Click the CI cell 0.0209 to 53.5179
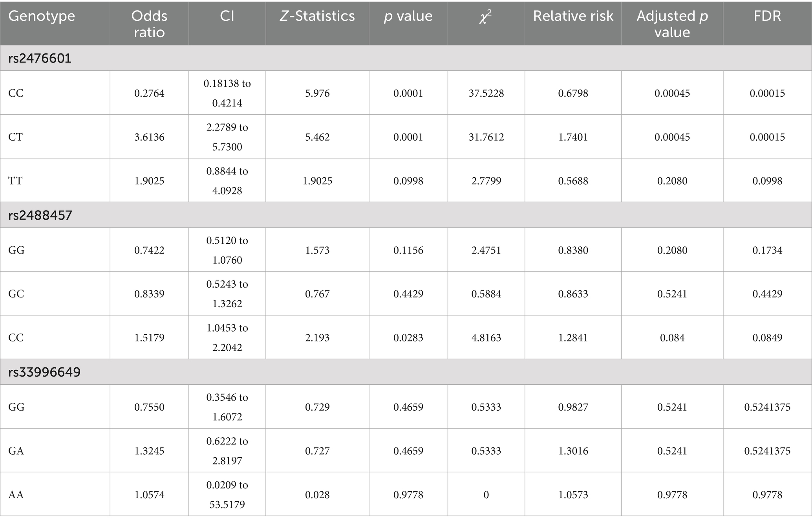This screenshot has height=523, width=812. point(227,494)
